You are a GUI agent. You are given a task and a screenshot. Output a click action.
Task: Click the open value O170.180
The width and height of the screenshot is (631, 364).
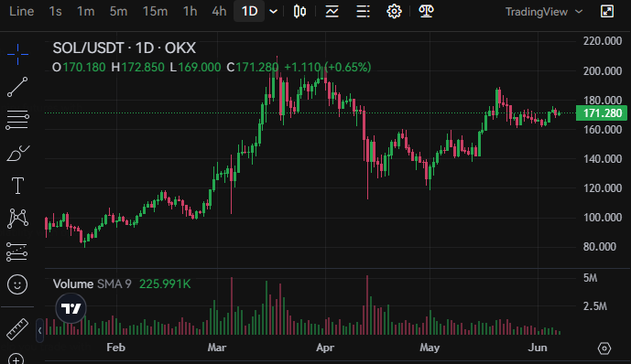(79, 67)
